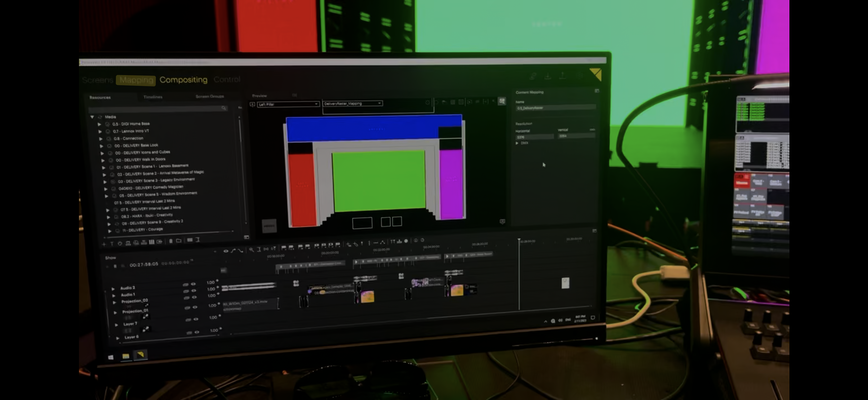The height and width of the screenshot is (400, 868).
Task: Click the red left pillar in preview
Action: pos(302,190)
